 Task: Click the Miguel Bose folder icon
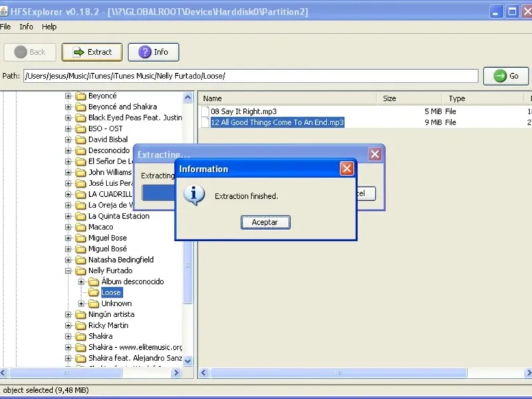pos(80,238)
